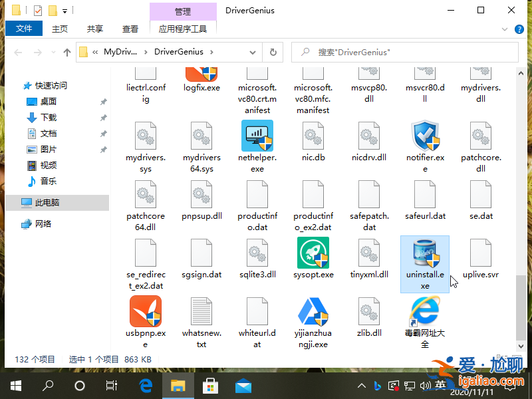The height and width of the screenshot is (399, 532).
Task: Open the logfix.exe application
Action: pos(201,74)
